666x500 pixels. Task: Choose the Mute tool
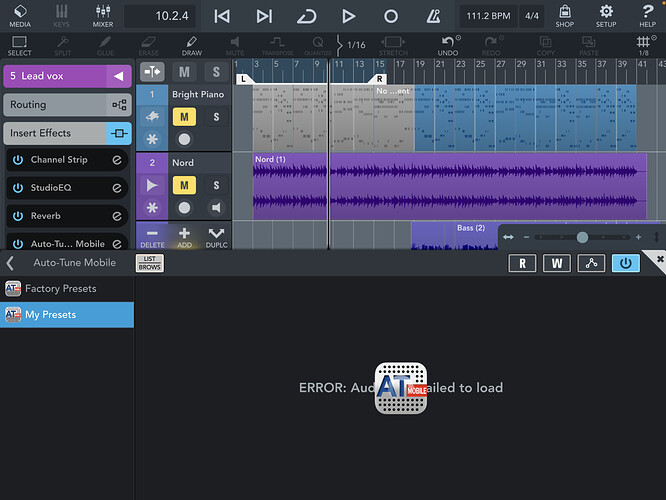(x=234, y=46)
